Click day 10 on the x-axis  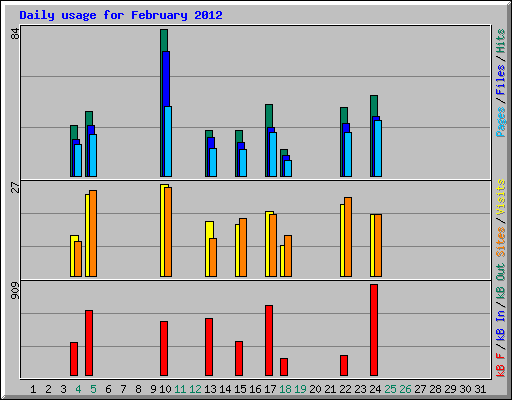165,389
